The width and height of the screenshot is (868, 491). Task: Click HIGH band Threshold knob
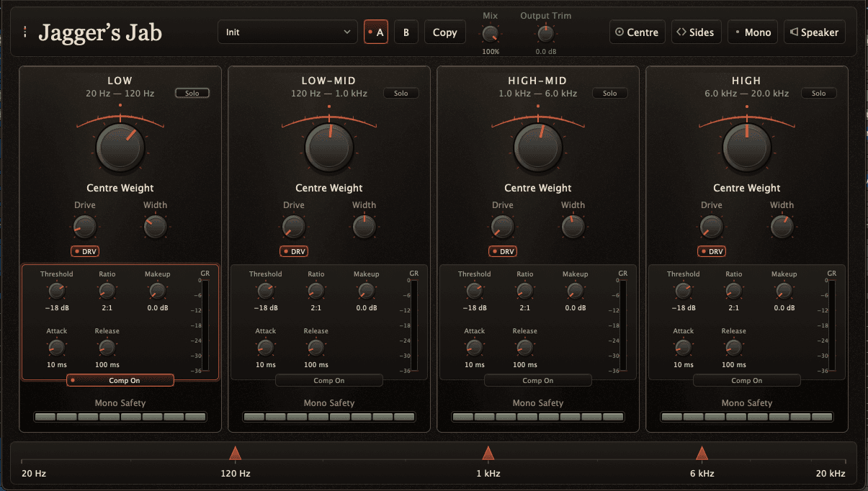(683, 291)
